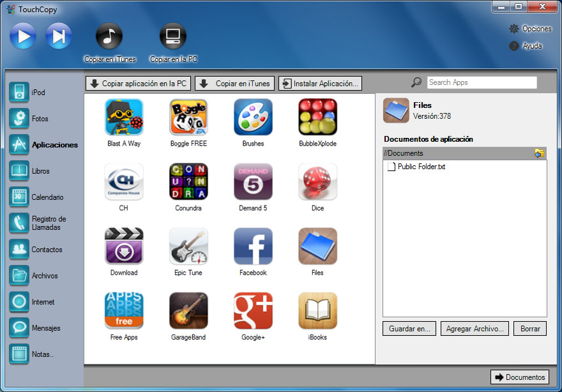This screenshot has height=392, width=562.
Task: Click the Versión:378 text
Action: 432,116
